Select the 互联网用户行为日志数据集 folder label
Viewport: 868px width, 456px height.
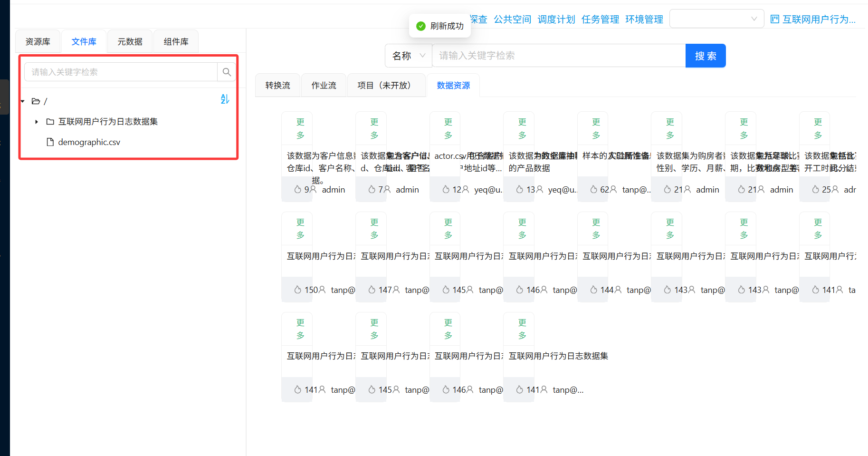(108, 122)
